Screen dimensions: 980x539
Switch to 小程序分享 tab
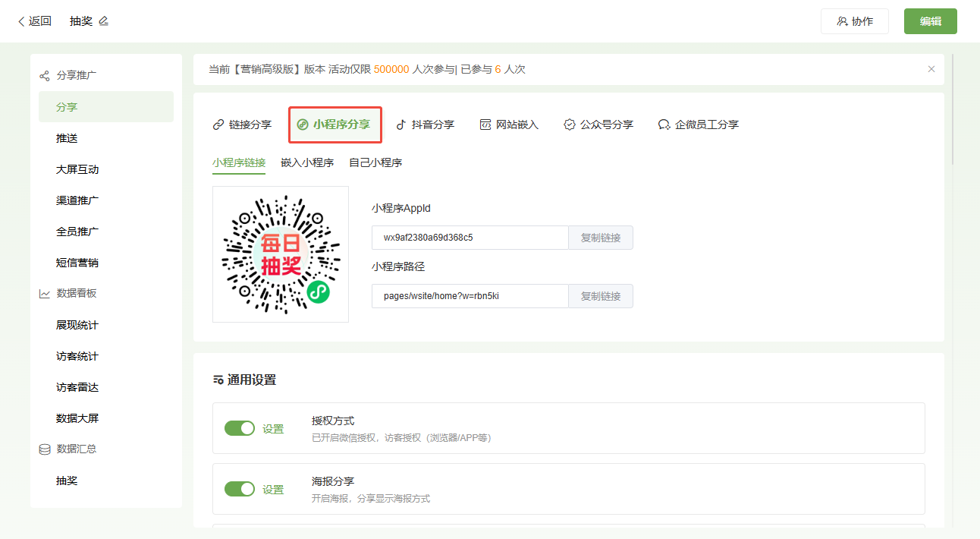pyautogui.click(x=335, y=125)
